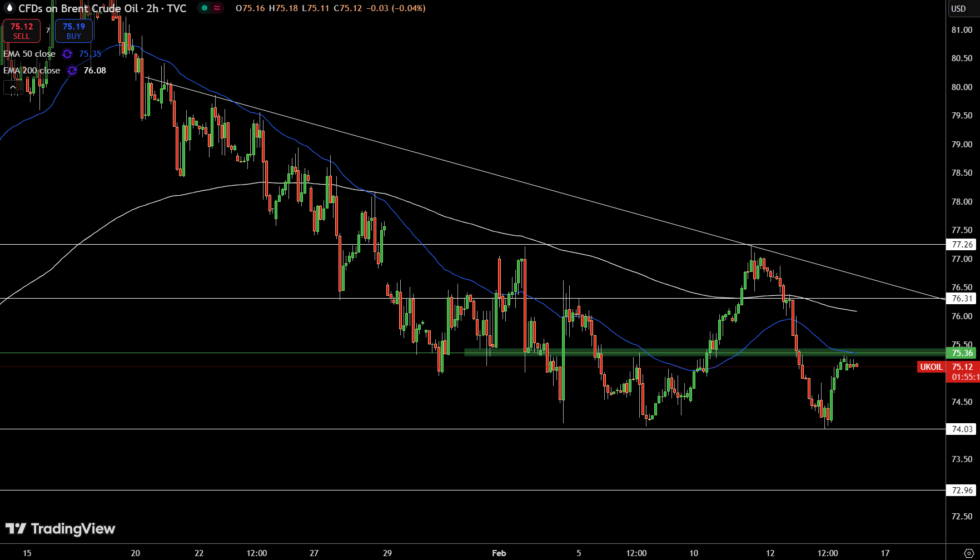Image resolution: width=980 pixels, height=560 pixels.
Task: Select the 'EMA 200 close' indicator label
Action: point(32,71)
